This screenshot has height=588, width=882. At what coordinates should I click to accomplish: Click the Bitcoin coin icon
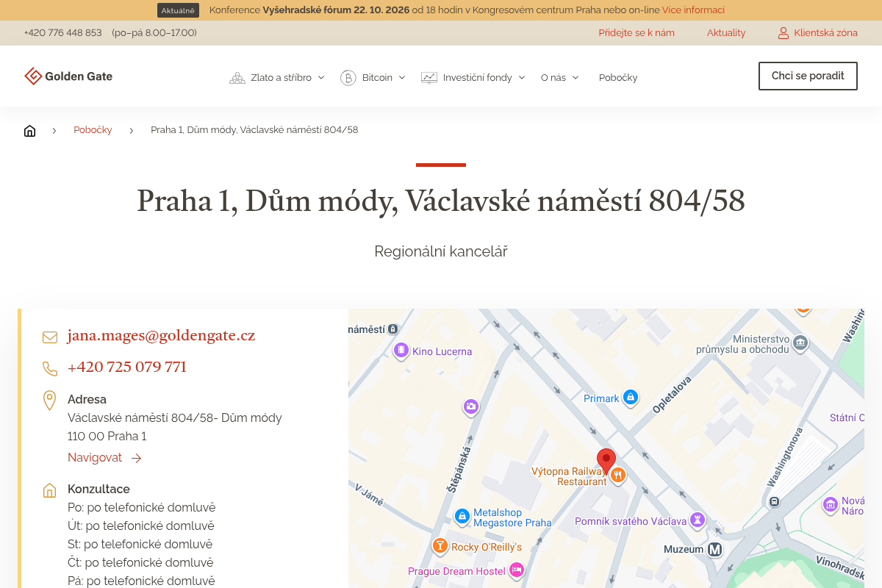tap(348, 78)
